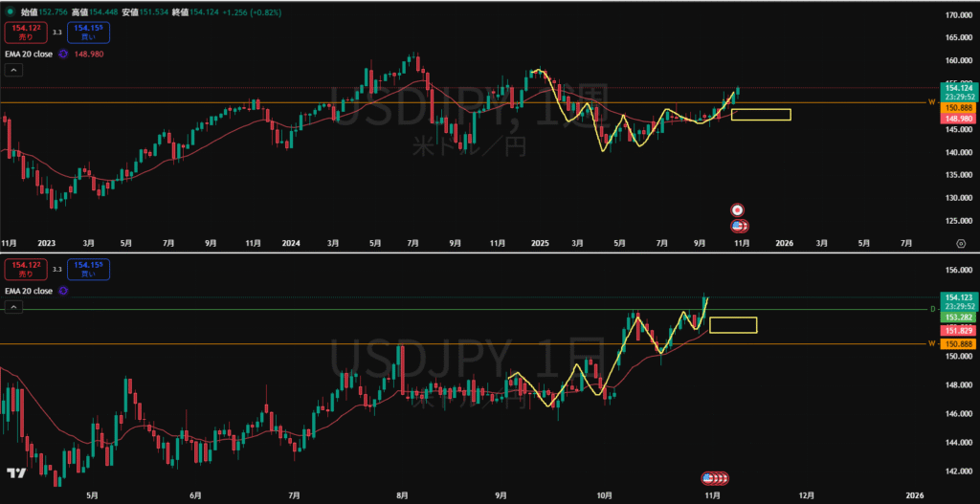
Task: Click the red sell button in the weekly chart
Action: 19,32
